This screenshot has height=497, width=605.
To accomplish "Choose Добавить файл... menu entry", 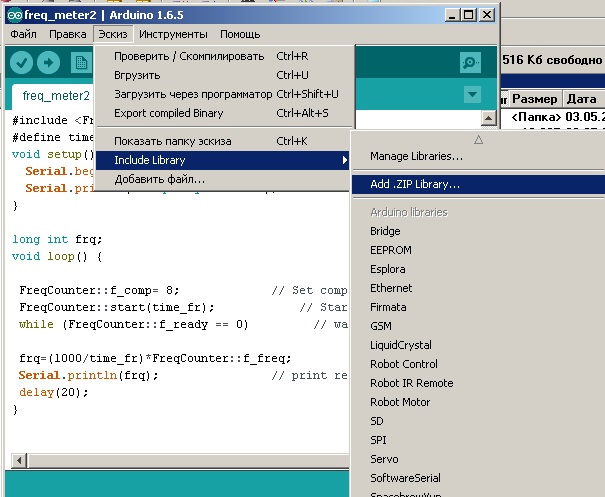I will click(222, 179).
